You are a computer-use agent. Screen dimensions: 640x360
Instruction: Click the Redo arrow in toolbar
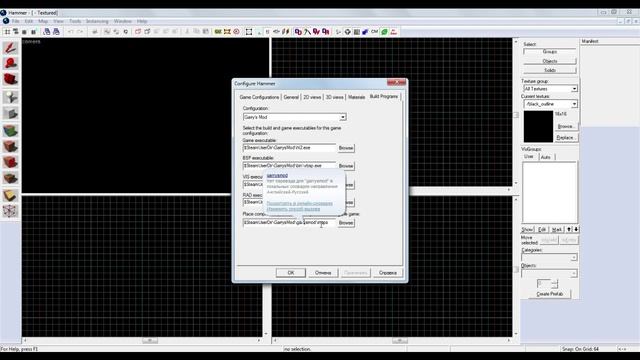click(80, 32)
